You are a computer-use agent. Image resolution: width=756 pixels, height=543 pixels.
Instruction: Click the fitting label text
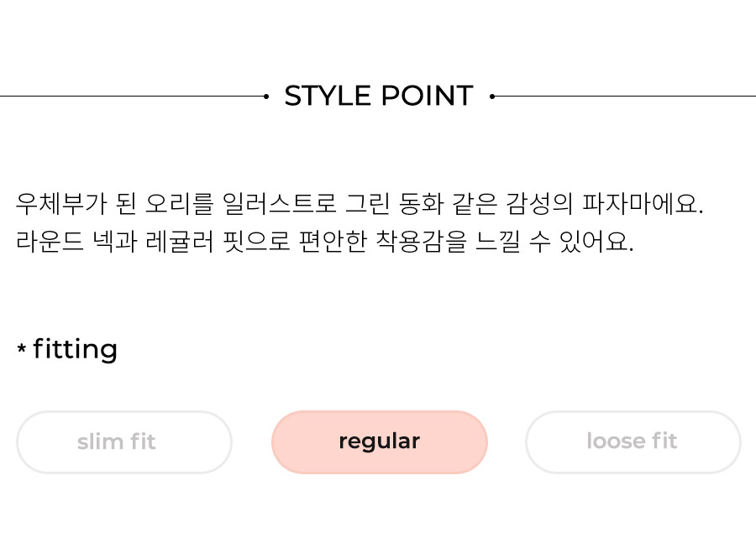[76, 349]
